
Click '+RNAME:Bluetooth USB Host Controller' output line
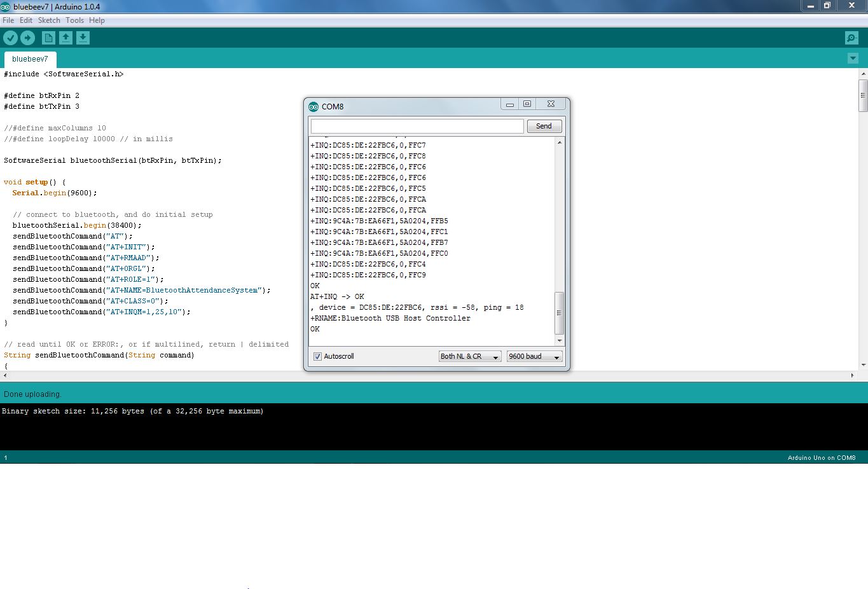pyautogui.click(x=390, y=318)
